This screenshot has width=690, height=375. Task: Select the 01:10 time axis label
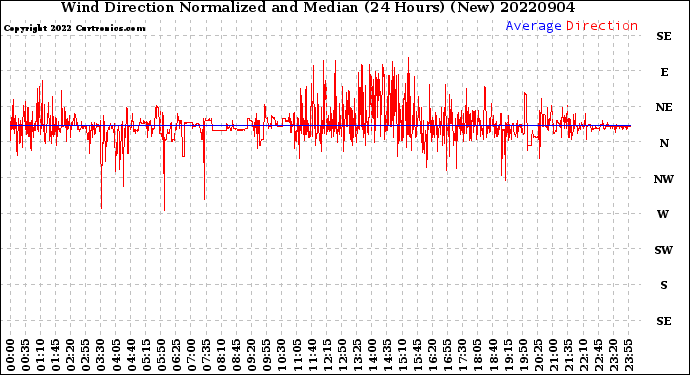[x=40, y=355]
